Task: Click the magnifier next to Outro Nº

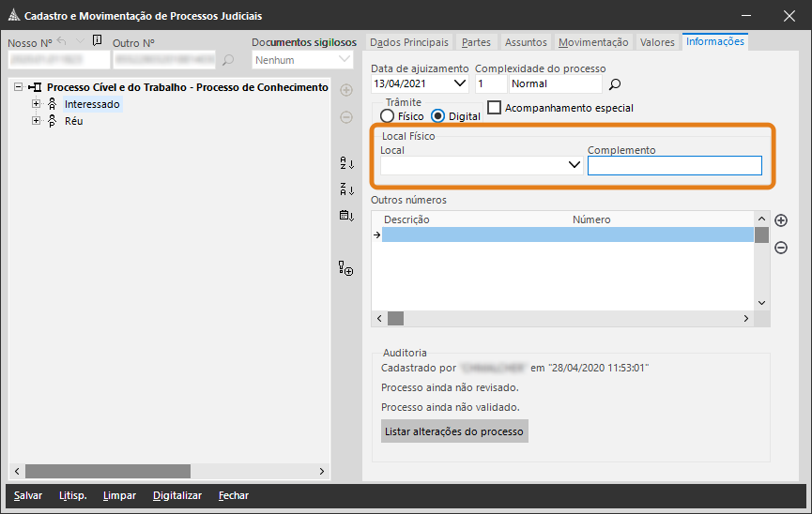Action: pyautogui.click(x=228, y=61)
